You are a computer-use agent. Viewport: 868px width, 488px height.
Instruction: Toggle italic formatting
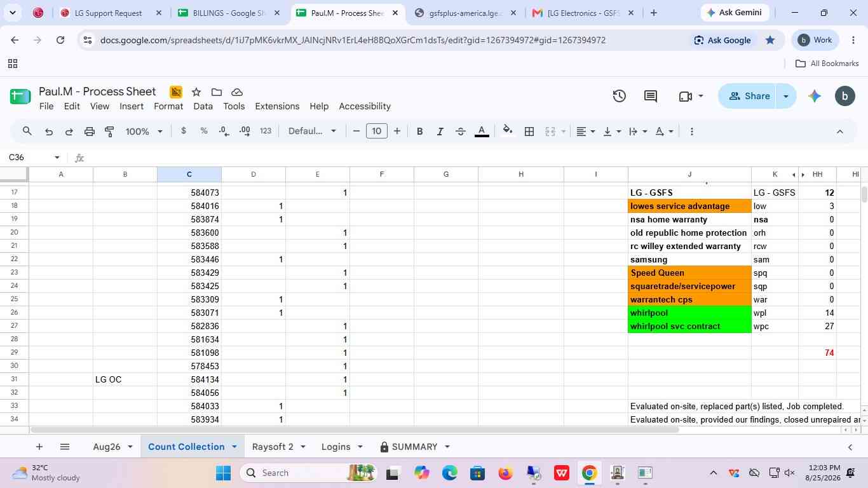(x=440, y=132)
